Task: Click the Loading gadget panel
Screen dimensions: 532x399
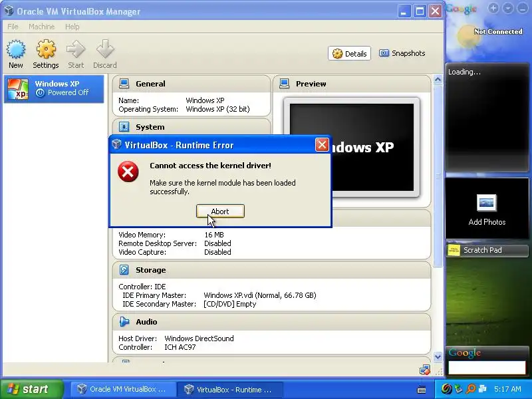Action: click(487, 117)
